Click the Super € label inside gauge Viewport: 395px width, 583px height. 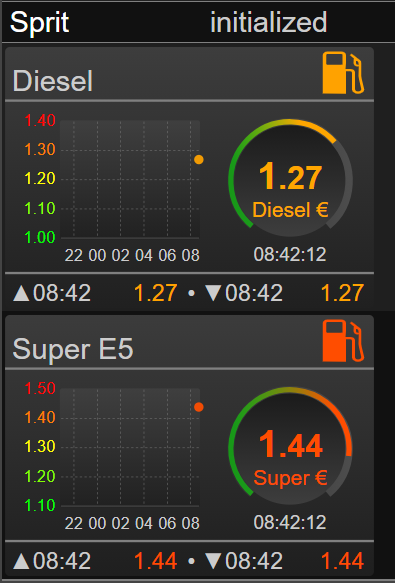point(290,478)
